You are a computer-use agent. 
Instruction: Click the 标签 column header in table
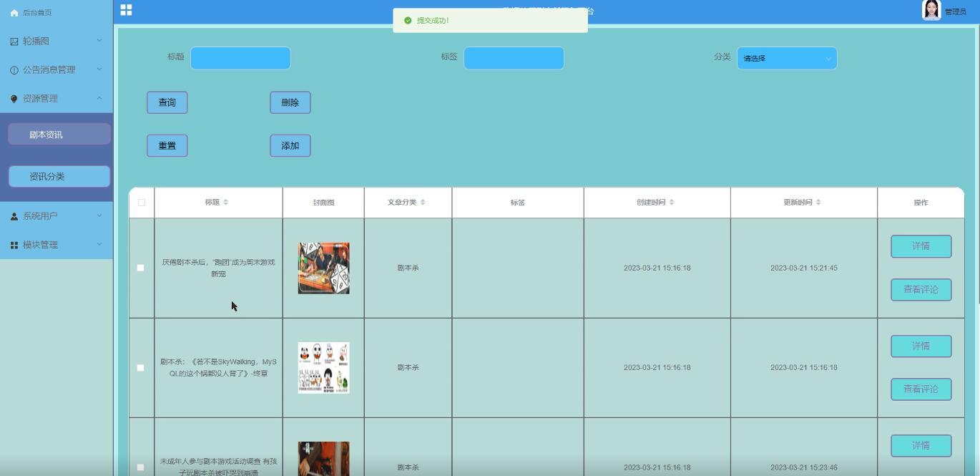coord(518,203)
